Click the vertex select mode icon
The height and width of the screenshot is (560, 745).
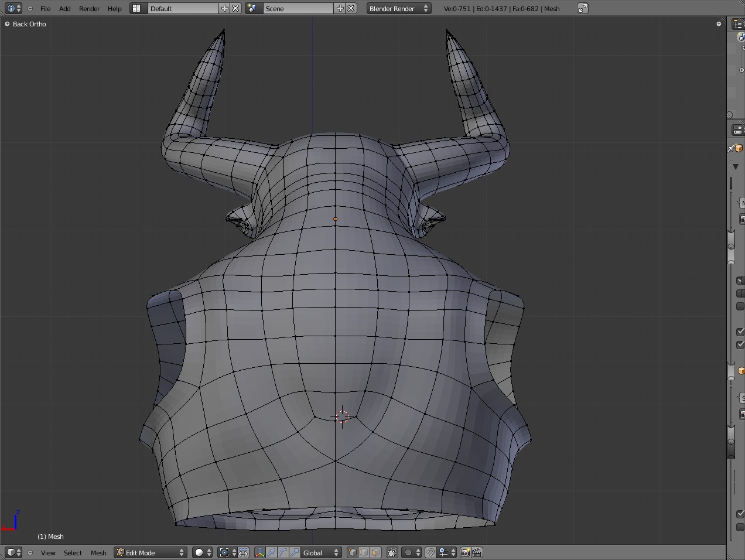point(352,552)
